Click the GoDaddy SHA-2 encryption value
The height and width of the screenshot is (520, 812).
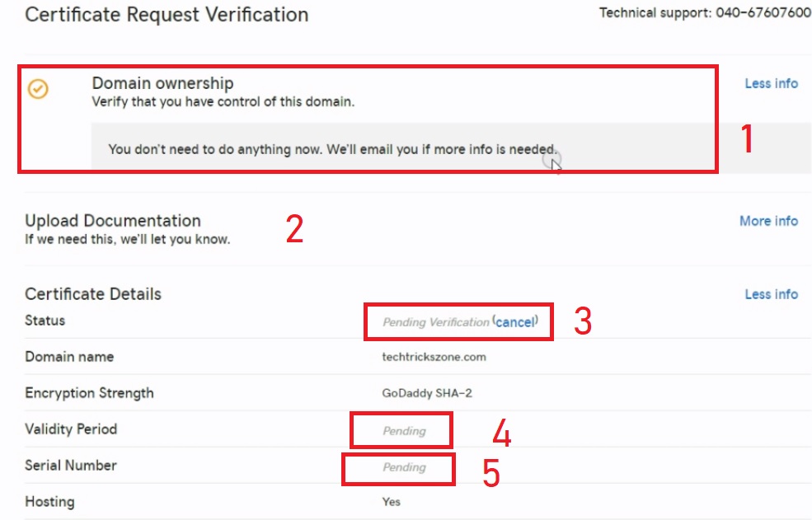tap(427, 393)
